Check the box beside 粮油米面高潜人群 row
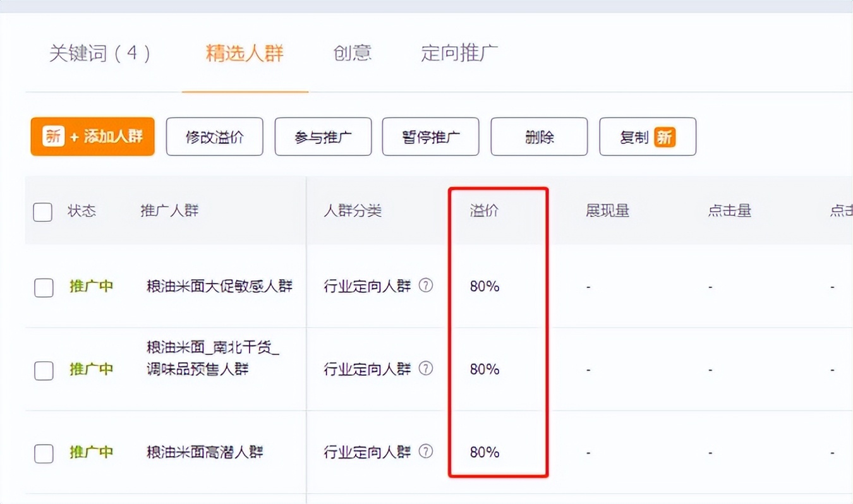The height and width of the screenshot is (504, 853). [42, 453]
